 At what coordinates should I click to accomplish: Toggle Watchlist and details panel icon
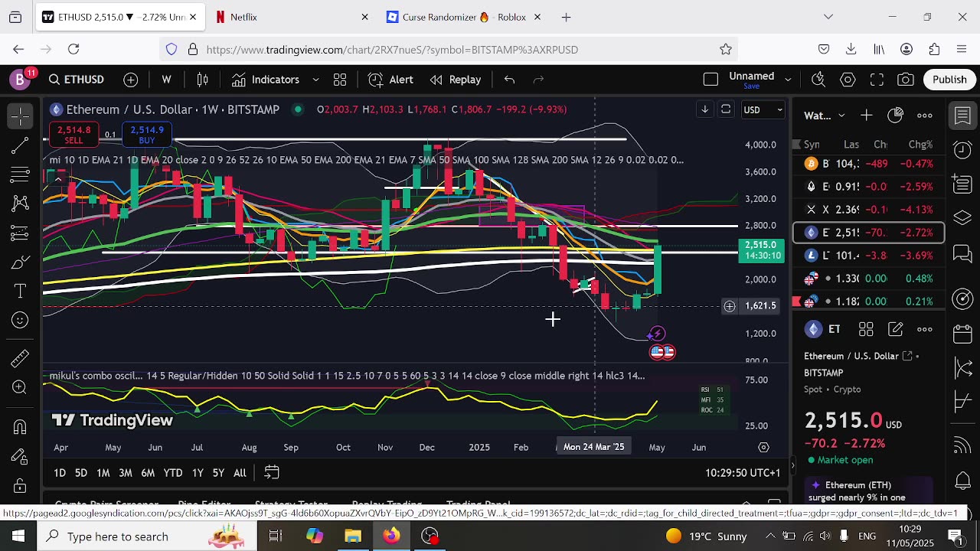963,116
